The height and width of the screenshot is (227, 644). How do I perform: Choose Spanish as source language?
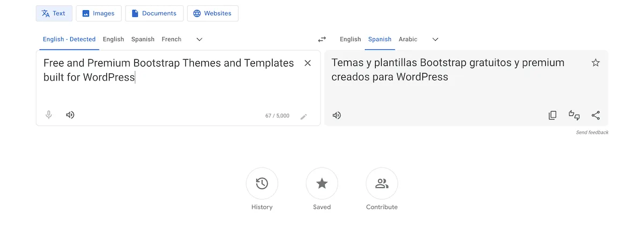143,39
